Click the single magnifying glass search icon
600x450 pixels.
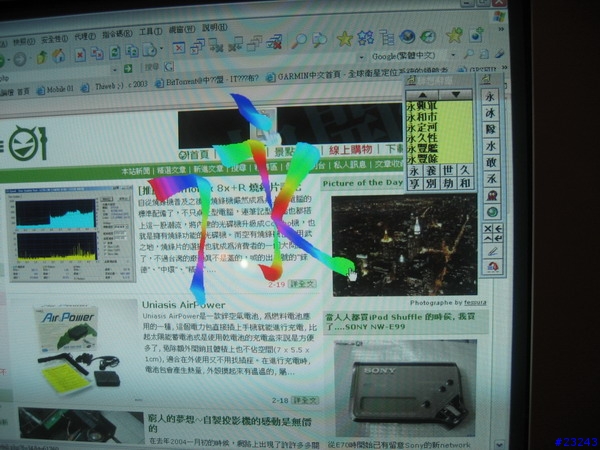coord(300,41)
